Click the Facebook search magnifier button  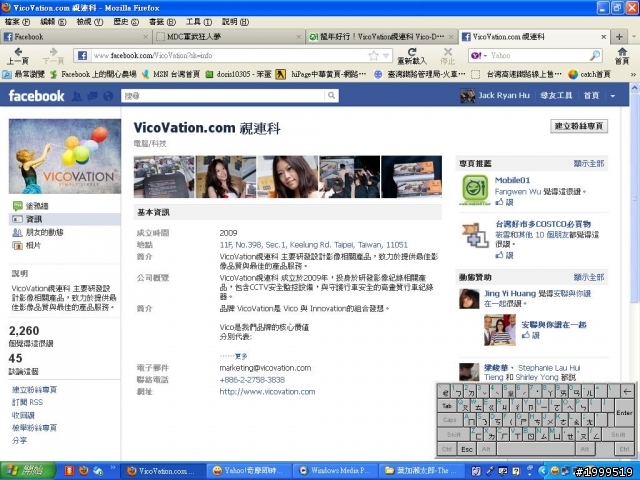[331, 96]
